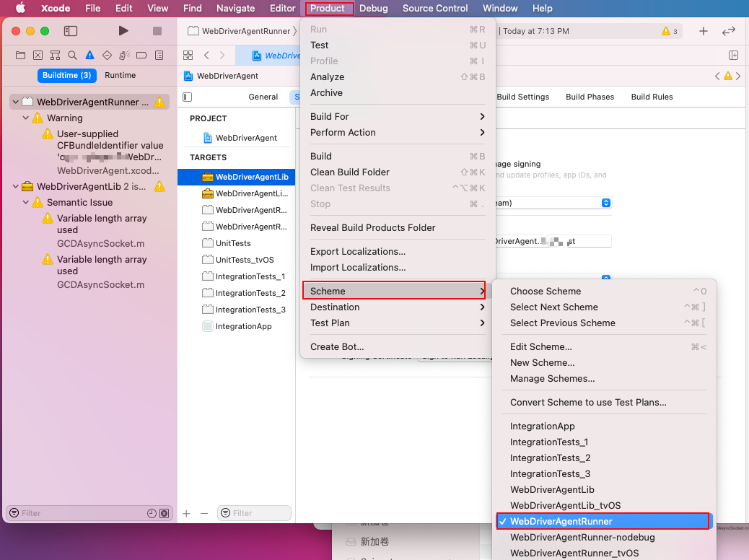Image resolution: width=749 pixels, height=560 pixels.
Task: Click the bundle identifier text field
Action: tap(553, 241)
